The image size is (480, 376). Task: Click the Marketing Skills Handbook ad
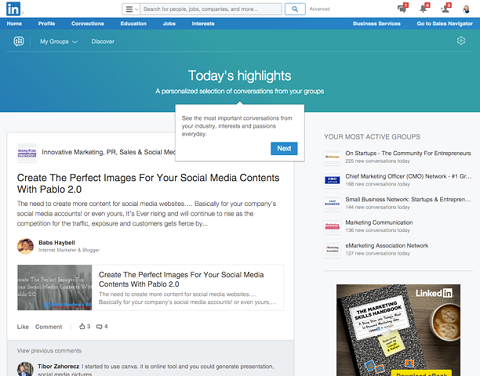pyautogui.click(x=398, y=330)
